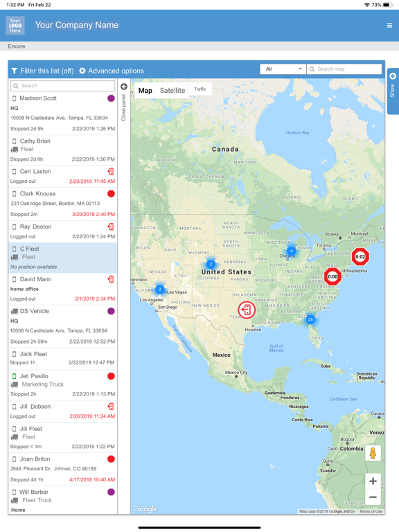Click Will Barber's purple status dot

pos(111,492)
